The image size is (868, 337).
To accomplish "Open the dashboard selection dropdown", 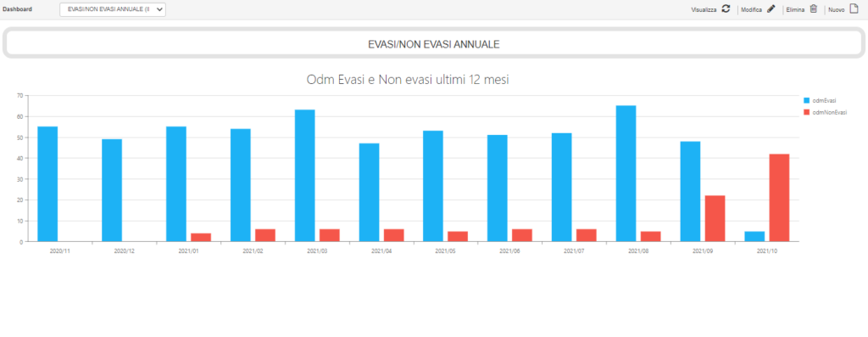I will pos(113,9).
